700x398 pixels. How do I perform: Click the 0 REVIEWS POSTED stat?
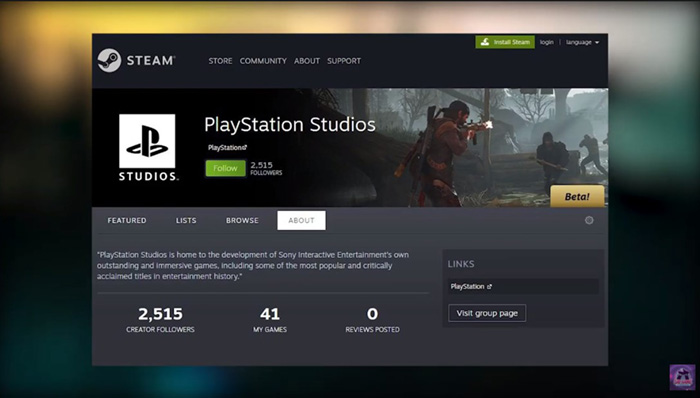(372, 320)
